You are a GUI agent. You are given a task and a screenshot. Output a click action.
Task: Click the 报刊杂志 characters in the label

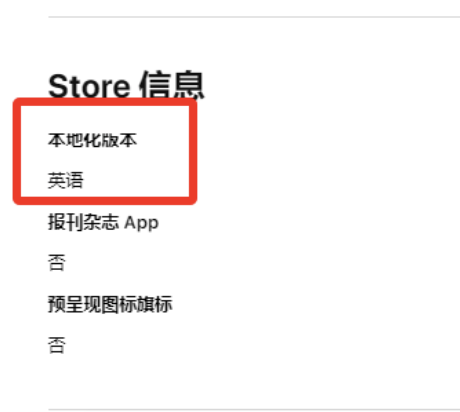pos(83,222)
